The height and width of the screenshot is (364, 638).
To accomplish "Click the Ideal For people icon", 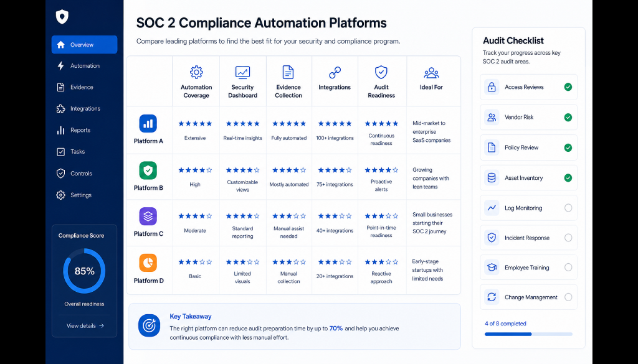I will pyautogui.click(x=431, y=73).
